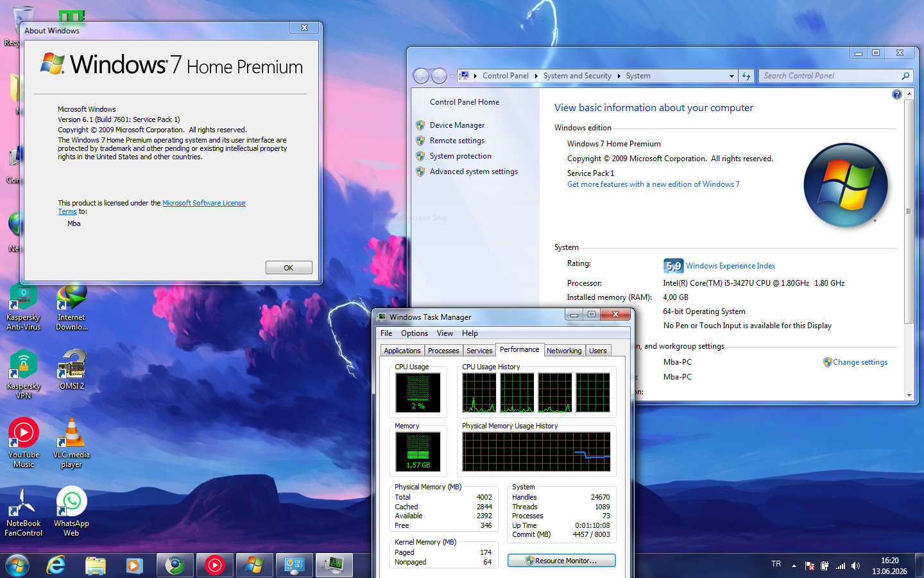
Task: Open the Help menu in Task Manager
Action: pos(470,333)
